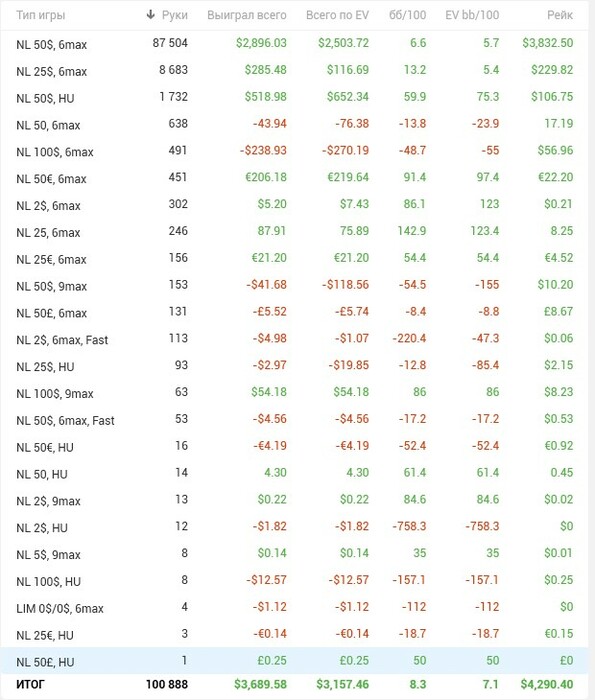Sort by Выиграл всего column header
Image resolution: width=595 pixels, height=700 pixels.
[247, 15]
